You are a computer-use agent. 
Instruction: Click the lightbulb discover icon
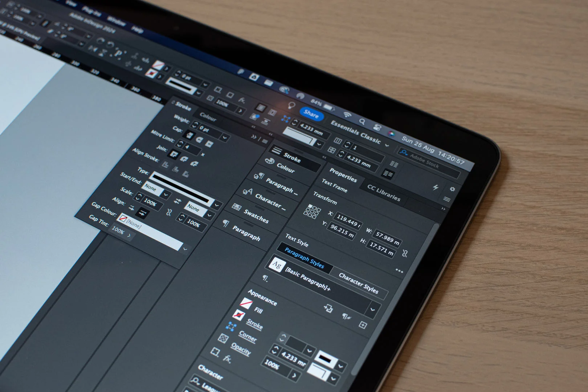[x=291, y=106]
